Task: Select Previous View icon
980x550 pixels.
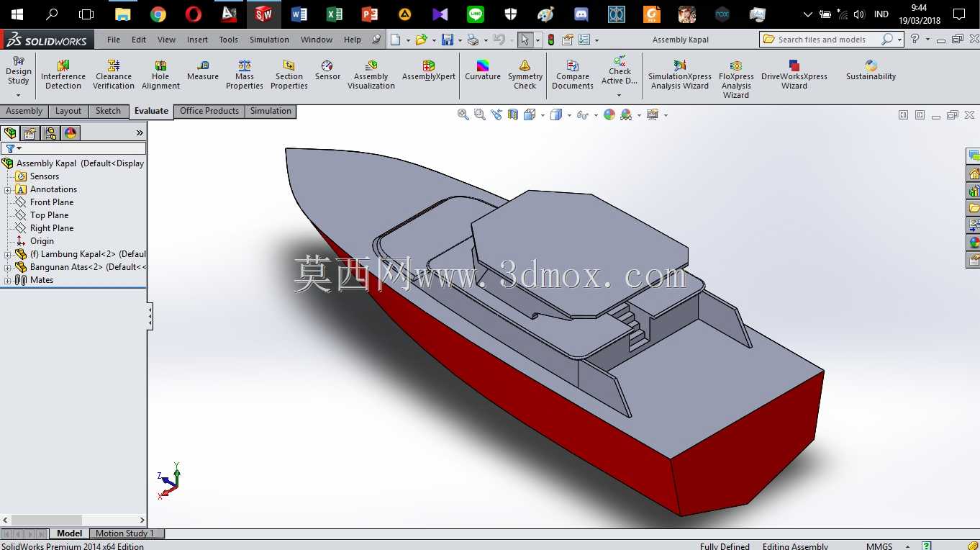Action: (496, 114)
